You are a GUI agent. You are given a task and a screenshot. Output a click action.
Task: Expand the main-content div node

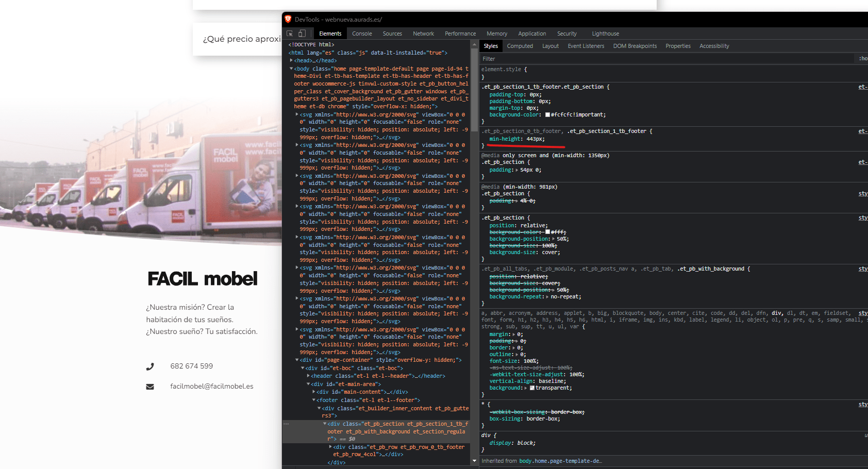click(314, 392)
